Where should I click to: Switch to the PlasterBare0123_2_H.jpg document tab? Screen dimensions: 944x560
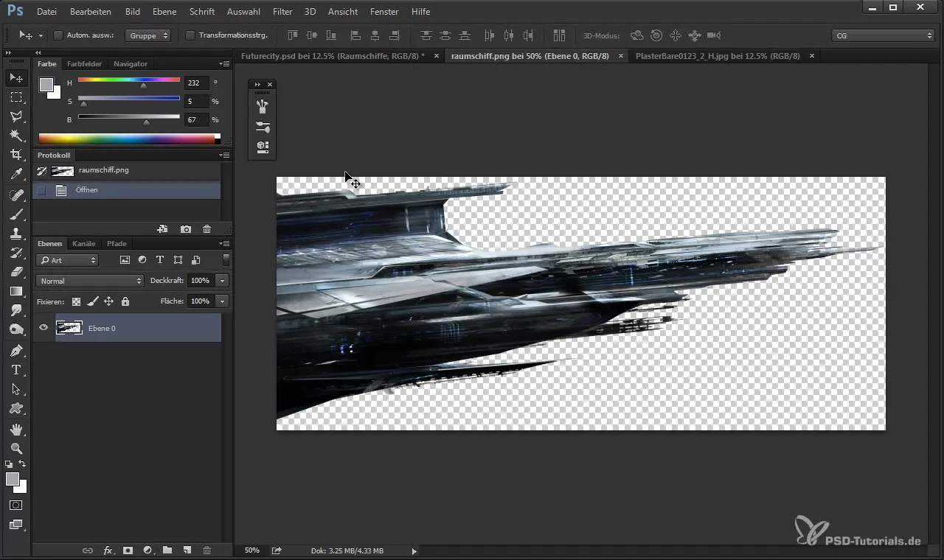pyautogui.click(x=718, y=56)
